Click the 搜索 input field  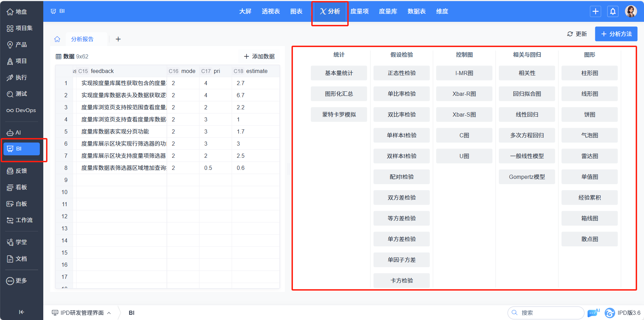(x=546, y=313)
